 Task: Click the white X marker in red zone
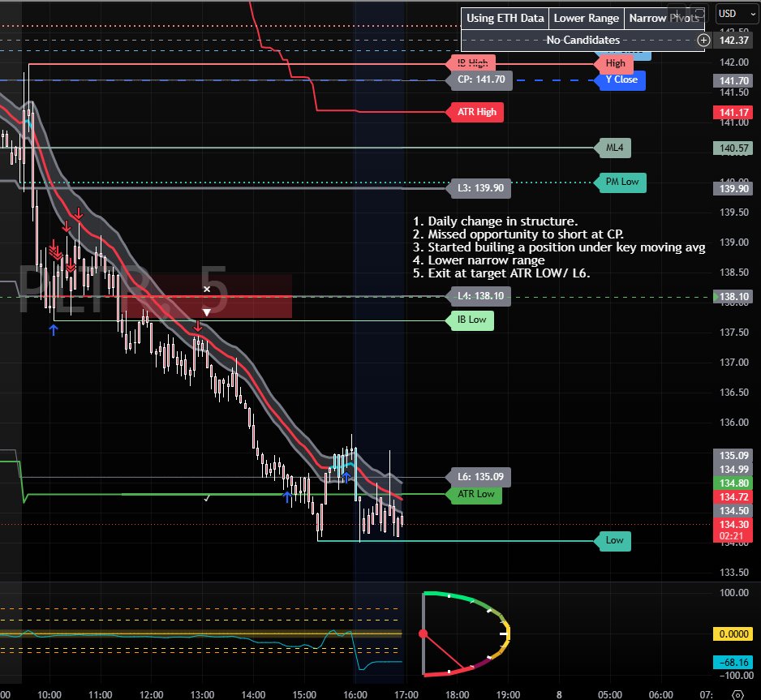coord(207,289)
